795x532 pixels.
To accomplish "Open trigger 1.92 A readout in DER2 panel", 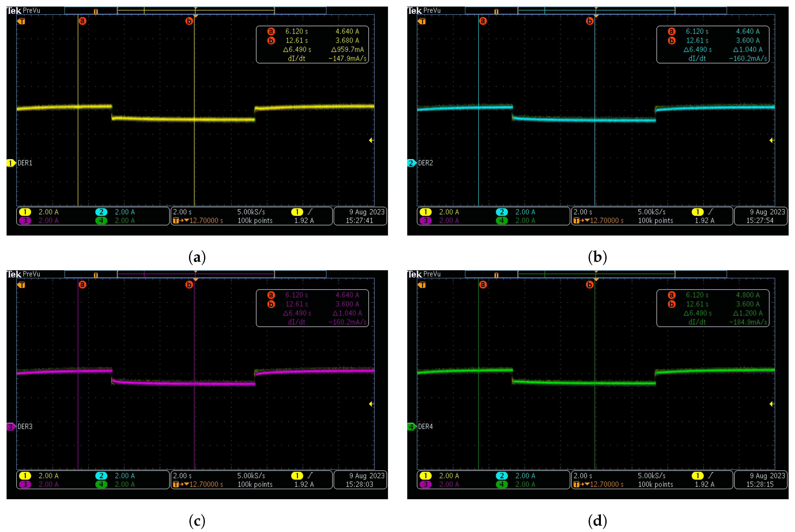I will coord(704,221).
